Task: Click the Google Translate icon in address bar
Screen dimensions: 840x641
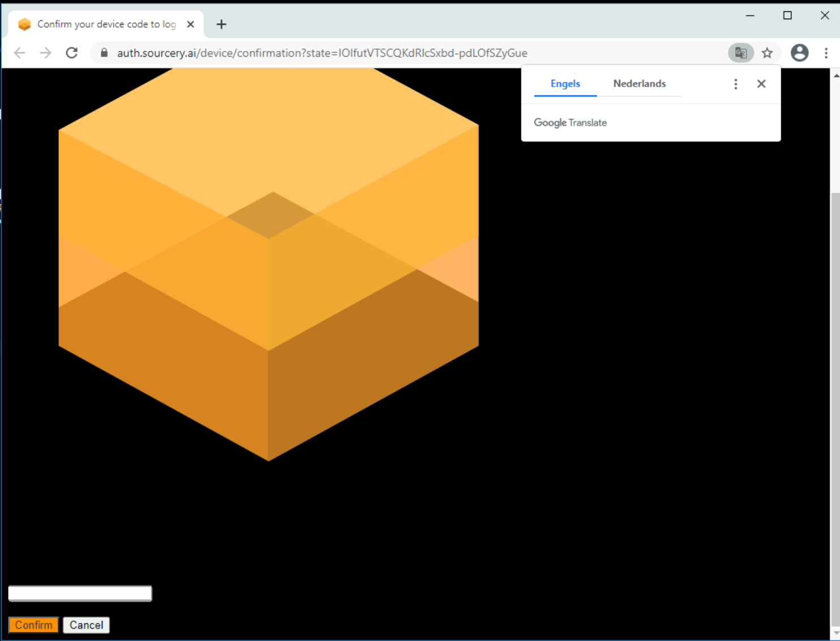Action: [740, 53]
